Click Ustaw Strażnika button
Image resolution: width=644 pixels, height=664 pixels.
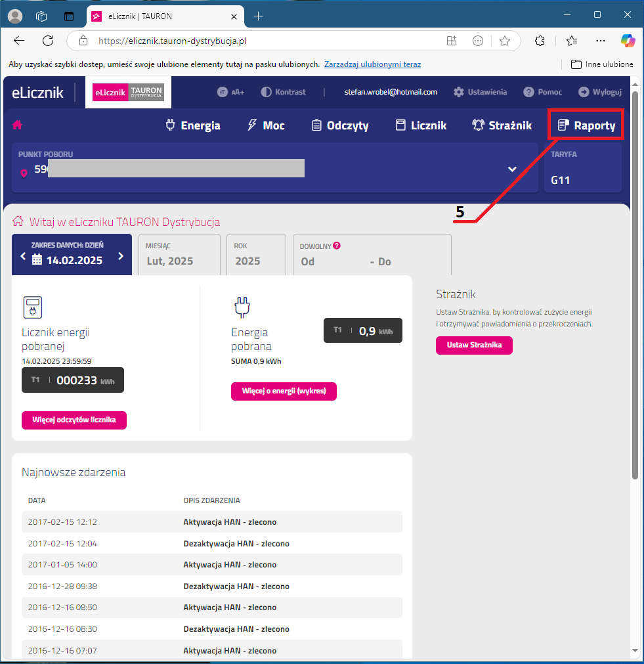[x=474, y=345]
